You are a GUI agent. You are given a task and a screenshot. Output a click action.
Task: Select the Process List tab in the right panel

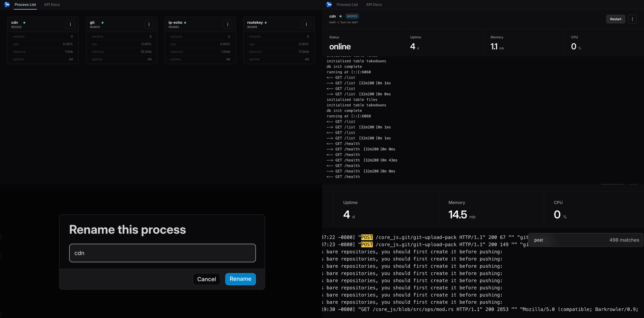[x=347, y=4]
